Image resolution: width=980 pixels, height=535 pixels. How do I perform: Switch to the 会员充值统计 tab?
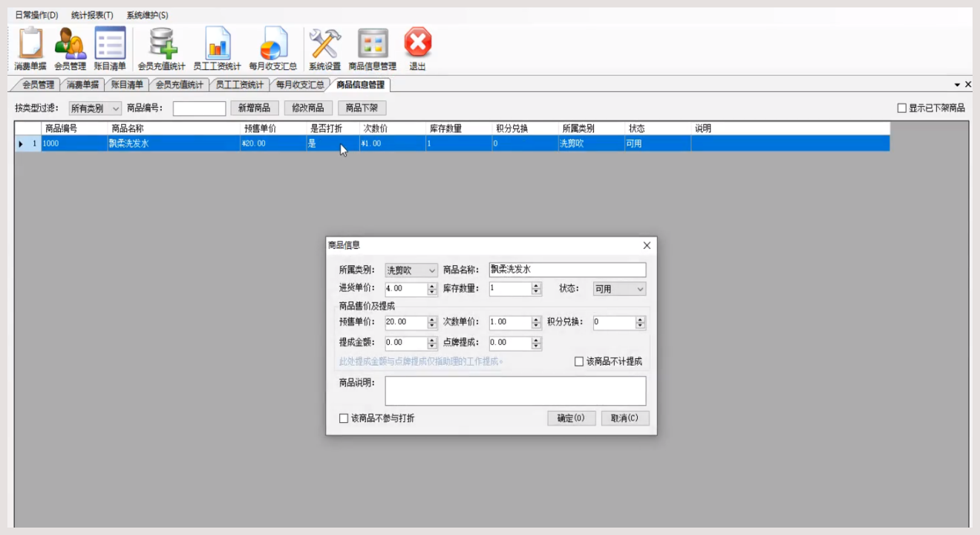tap(180, 85)
